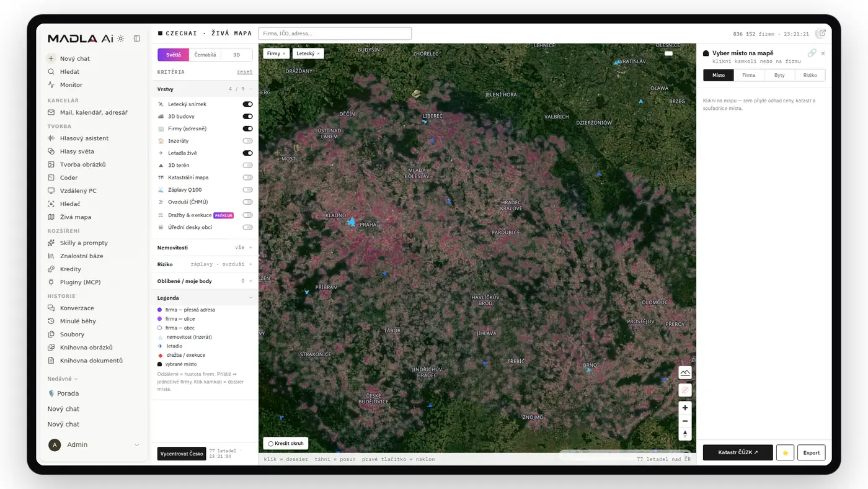Open the Hlasový asistent voice tool
The image size is (868, 489).
84,138
